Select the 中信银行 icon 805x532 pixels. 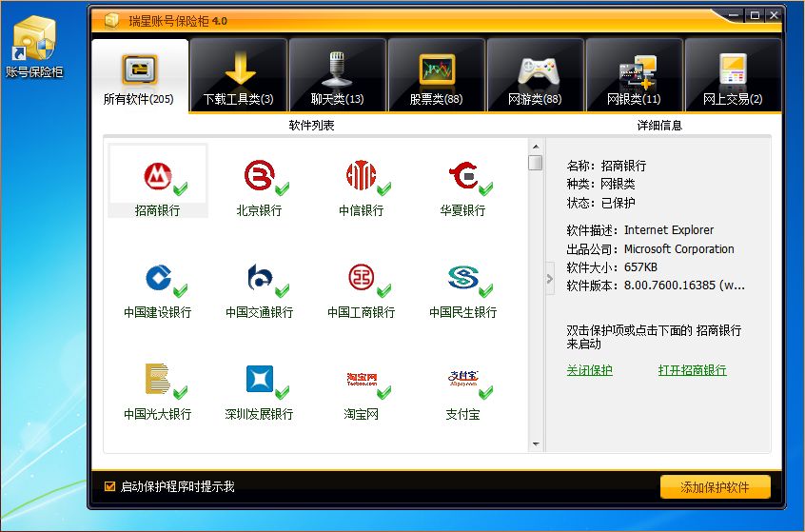361,176
